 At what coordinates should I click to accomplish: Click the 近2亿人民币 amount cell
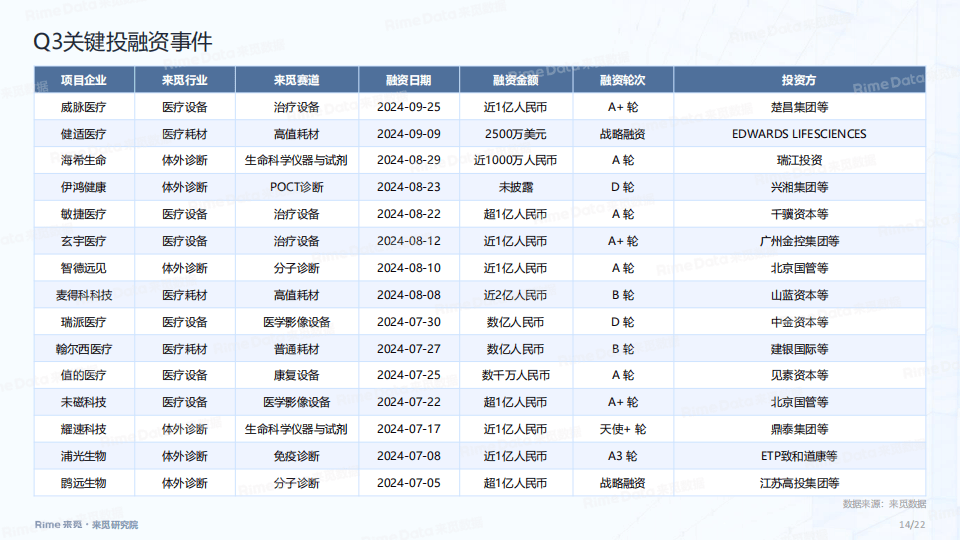click(516, 295)
